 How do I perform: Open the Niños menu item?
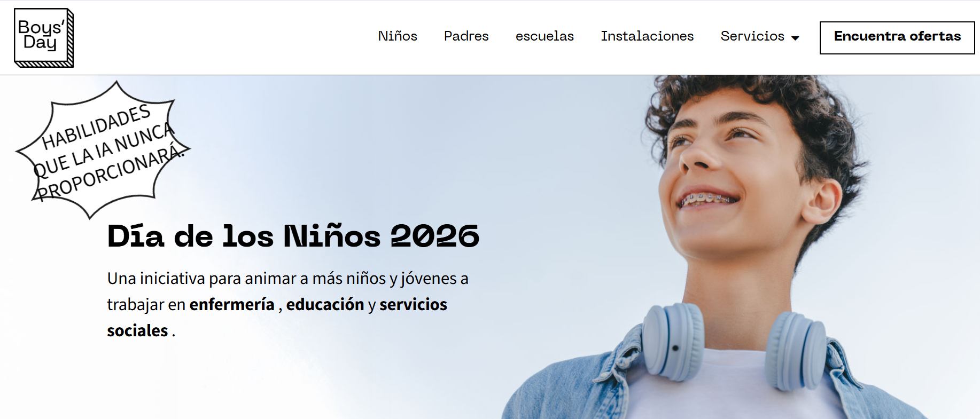click(398, 36)
